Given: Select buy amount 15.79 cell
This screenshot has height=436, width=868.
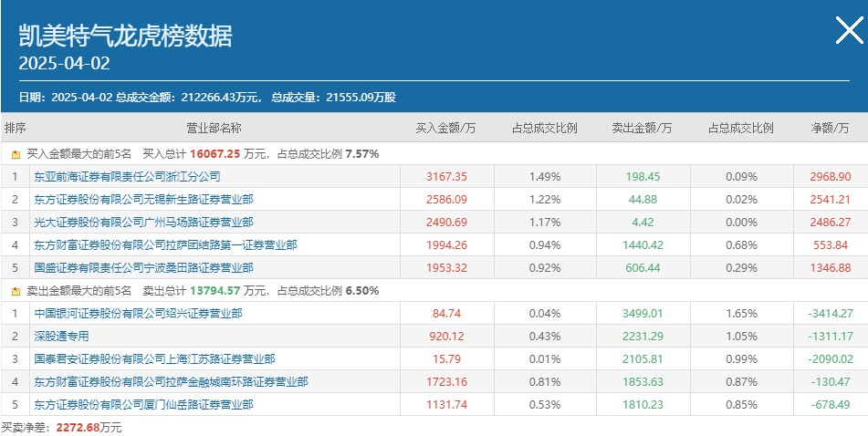Looking at the screenshot, I should pos(446,359).
